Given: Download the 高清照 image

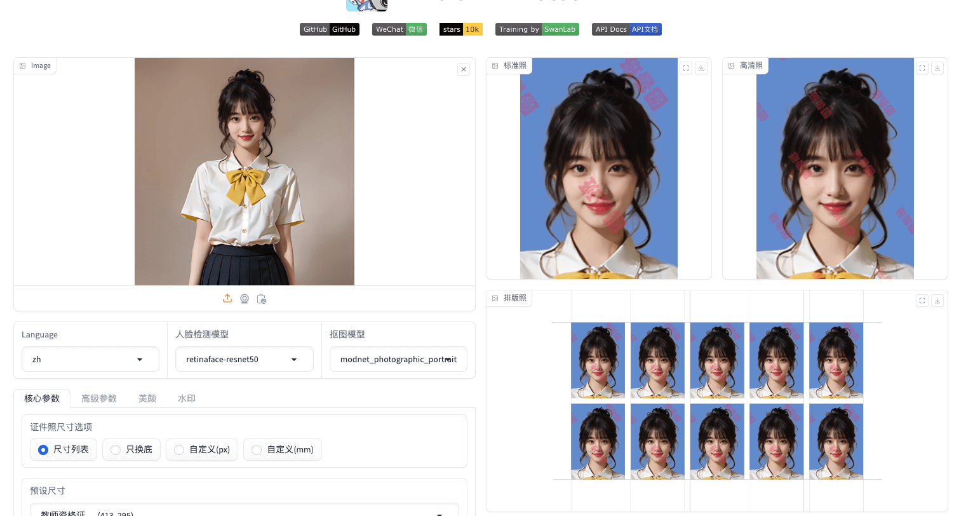Looking at the screenshot, I should click(x=937, y=68).
